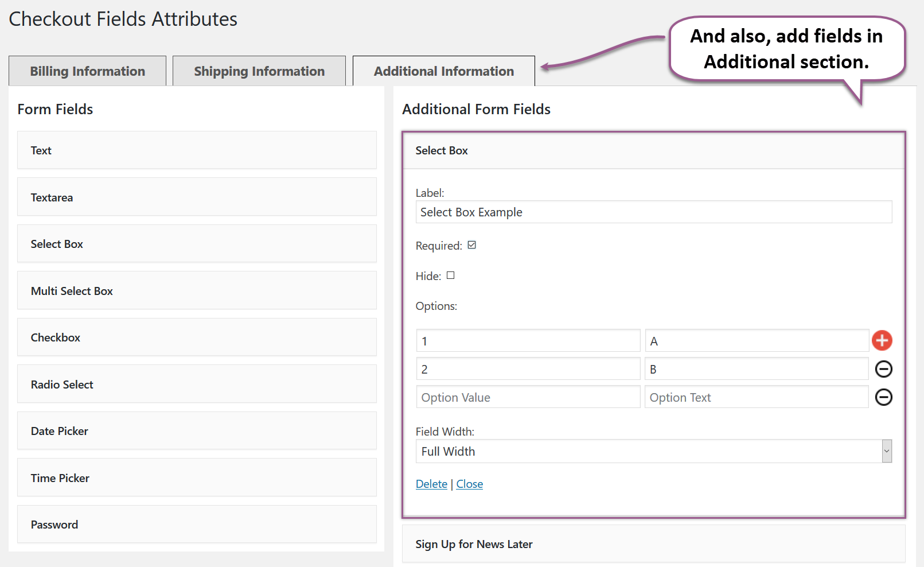
Task: Click the Close link
Action: click(x=469, y=484)
